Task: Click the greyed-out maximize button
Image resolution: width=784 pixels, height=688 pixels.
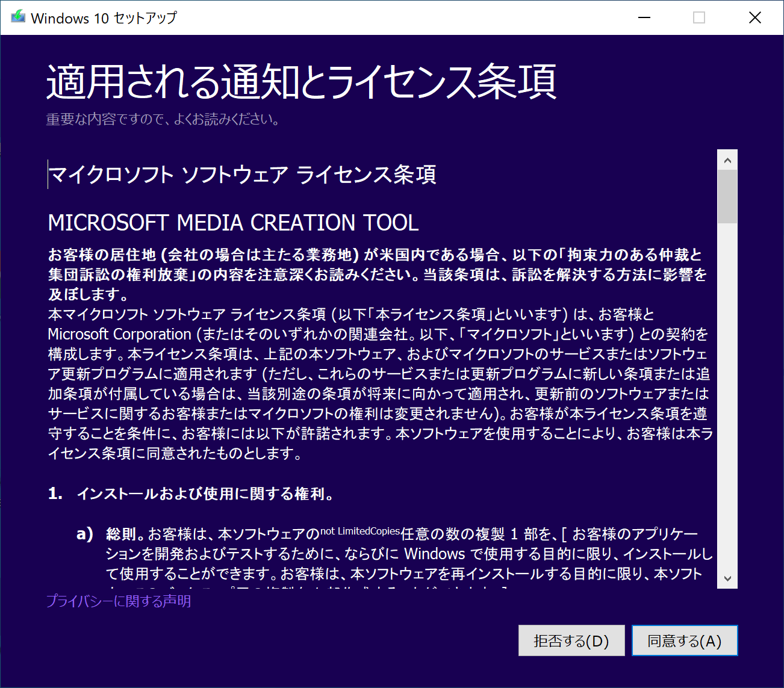Action: point(699,17)
